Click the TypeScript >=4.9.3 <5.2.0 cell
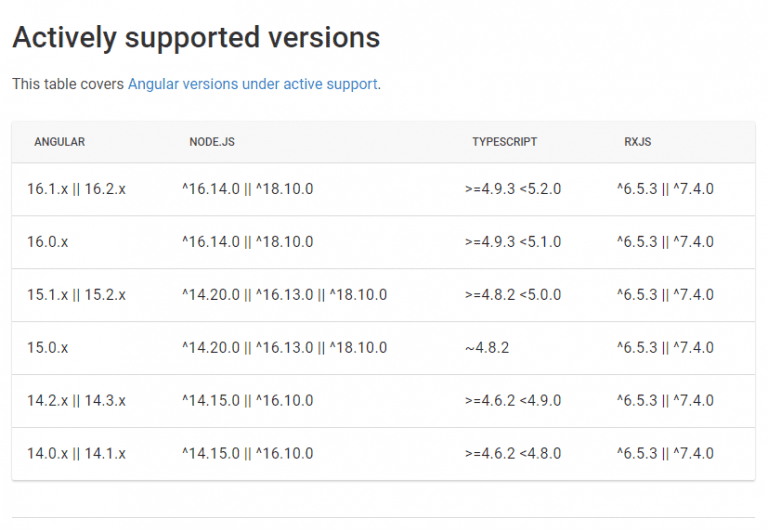Viewport: 768px width, 531px height. 513,189
